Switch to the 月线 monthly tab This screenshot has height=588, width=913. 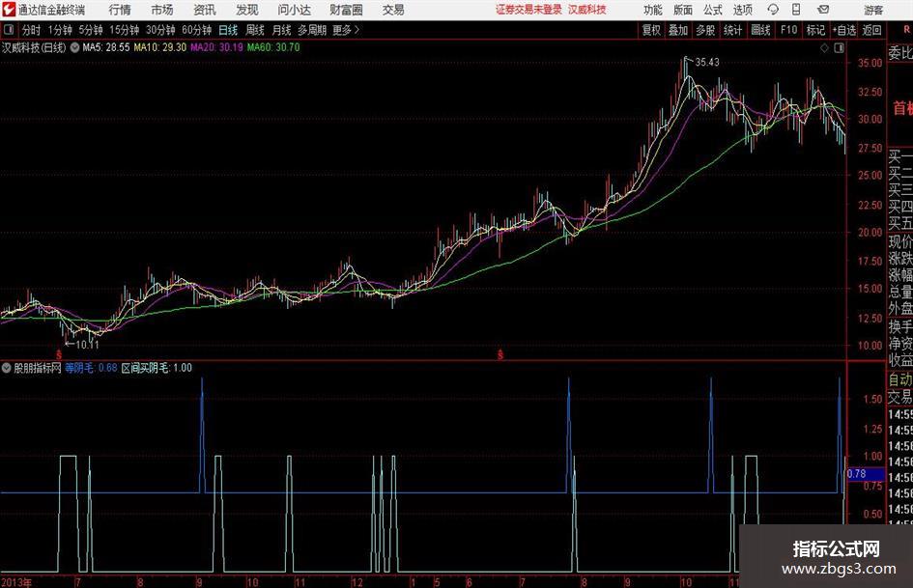tap(282, 30)
